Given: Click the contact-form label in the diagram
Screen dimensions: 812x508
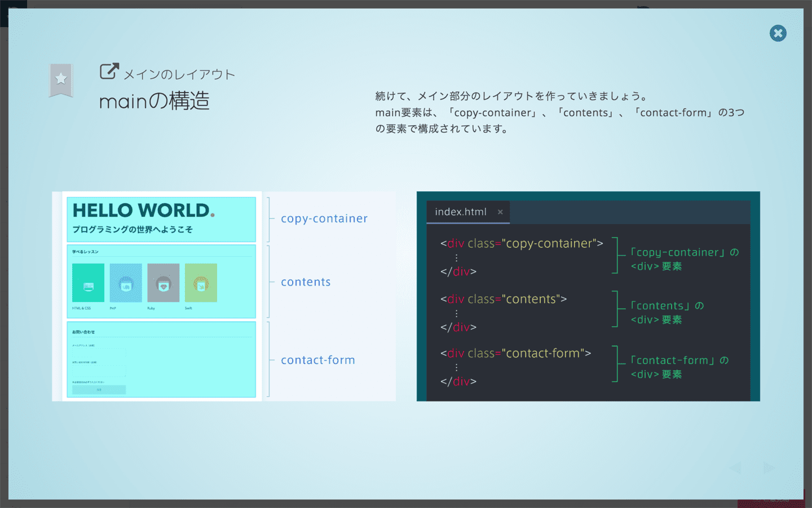Looking at the screenshot, I should click(x=318, y=360).
